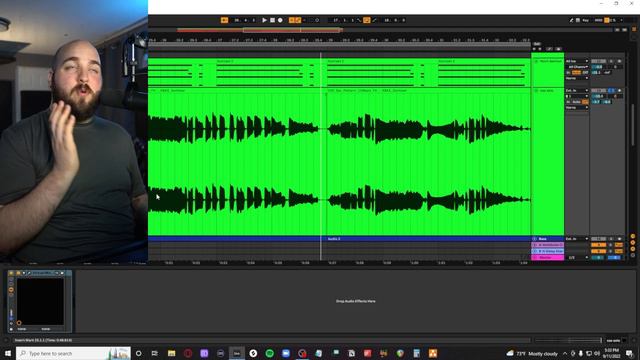The width and height of the screenshot is (640, 360).
Task: Toggle the Mixer section show-hide circle button
Action: pyautogui.click(x=633, y=249)
